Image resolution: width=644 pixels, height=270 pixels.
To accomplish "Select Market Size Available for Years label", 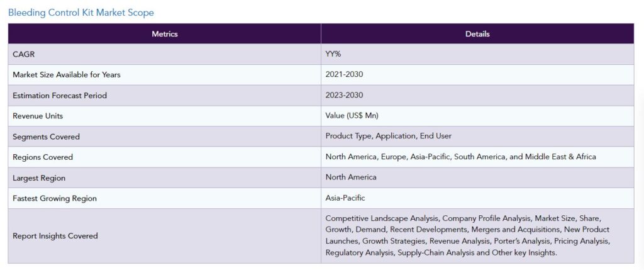I will (67, 75).
